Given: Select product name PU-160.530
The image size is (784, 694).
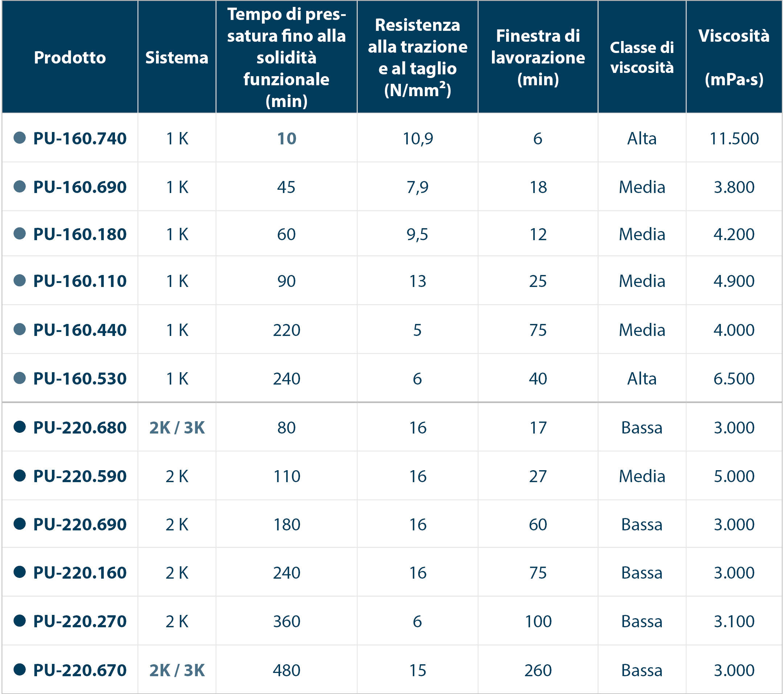Looking at the screenshot, I should (x=80, y=379).
